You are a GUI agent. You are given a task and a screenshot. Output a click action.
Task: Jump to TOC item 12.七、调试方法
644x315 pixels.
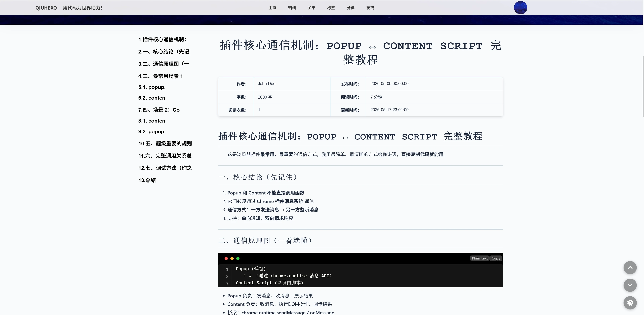[165, 168]
